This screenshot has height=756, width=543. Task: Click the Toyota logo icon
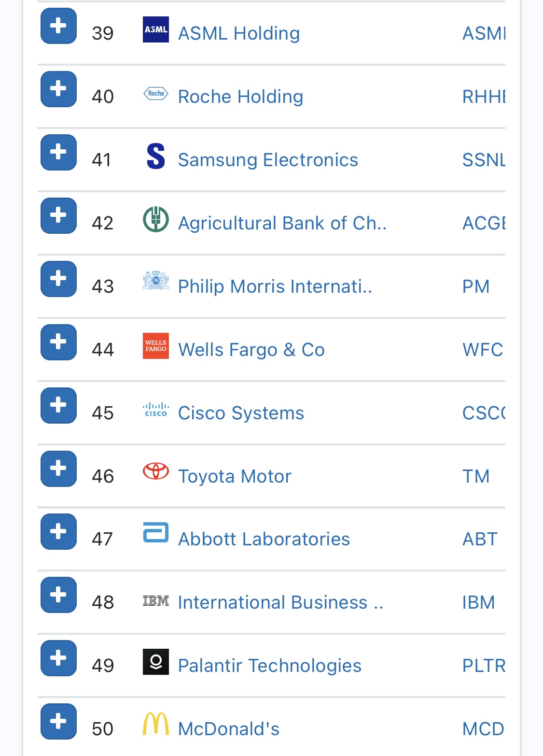click(x=155, y=471)
